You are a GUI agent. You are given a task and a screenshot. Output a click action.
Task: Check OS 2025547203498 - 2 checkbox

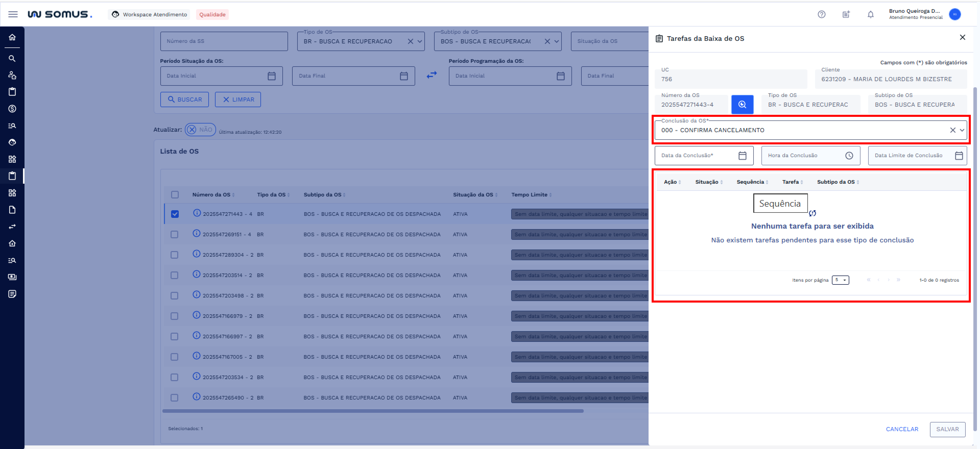tap(174, 296)
